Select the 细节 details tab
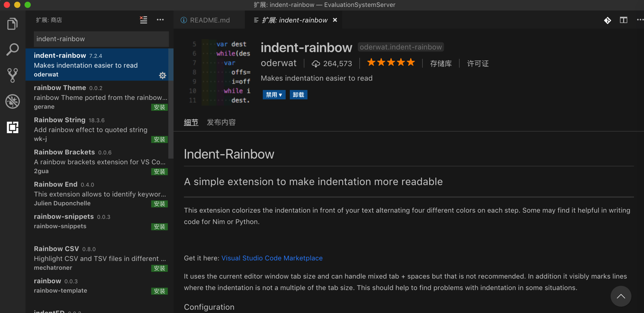Image resolution: width=644 pixels, height=313 pixels. pos(191,122)
